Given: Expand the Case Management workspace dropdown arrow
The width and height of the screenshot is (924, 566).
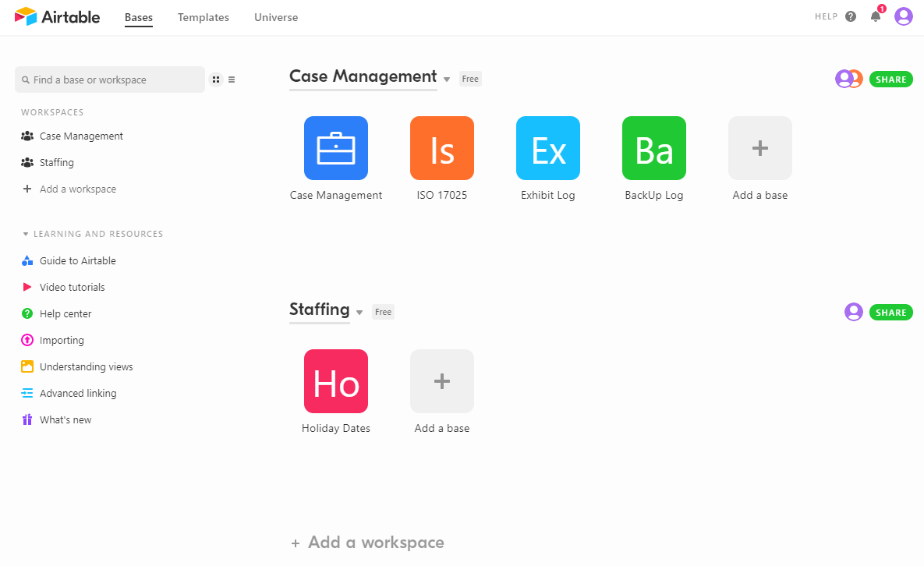Looking at the screenshot, I should click(447, 80).
